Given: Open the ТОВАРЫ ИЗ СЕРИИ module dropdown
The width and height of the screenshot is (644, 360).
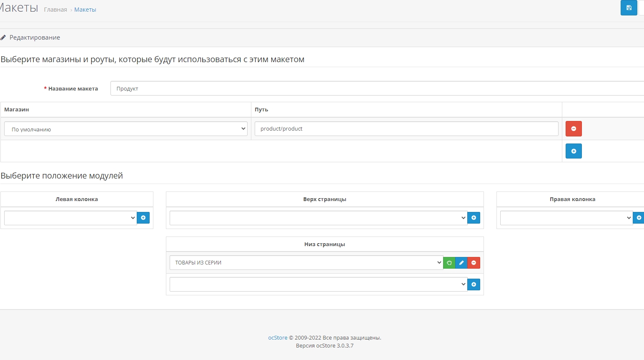Looking at the screenshot, I should [306, 263].
